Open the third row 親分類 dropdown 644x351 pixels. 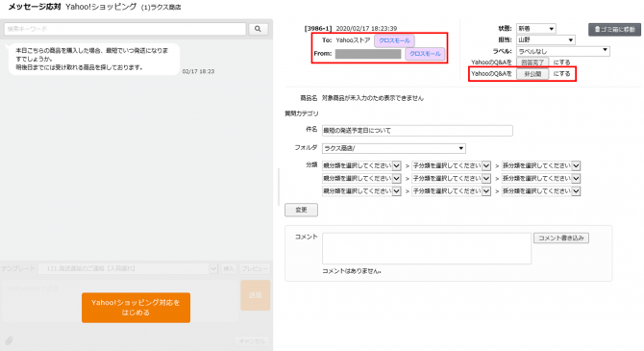click(x=361, y=191)
